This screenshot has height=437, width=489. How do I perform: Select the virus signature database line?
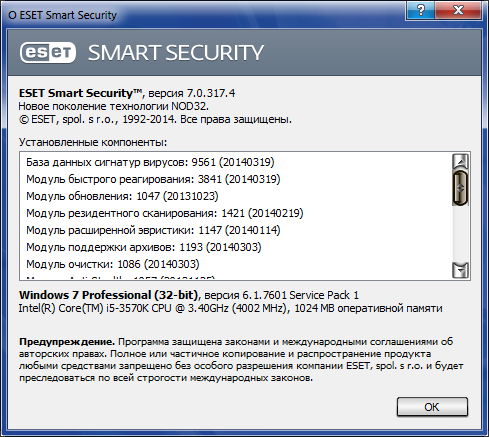pos(150,162)
